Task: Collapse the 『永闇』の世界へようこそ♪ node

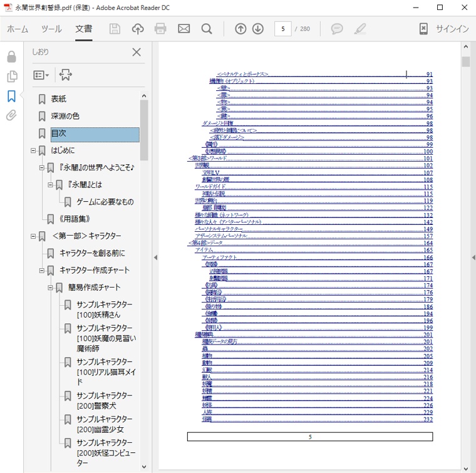Action: coord(41,167)
